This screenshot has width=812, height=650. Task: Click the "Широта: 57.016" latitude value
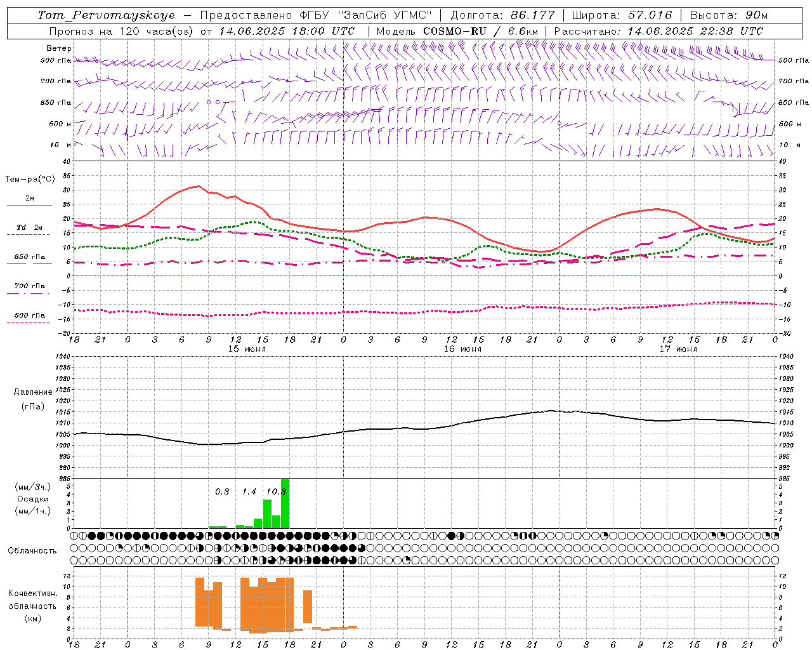[622, 15]
